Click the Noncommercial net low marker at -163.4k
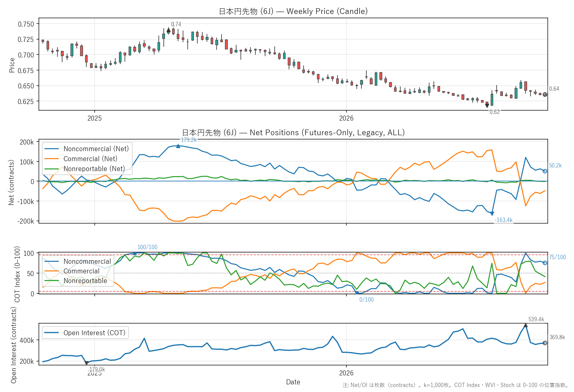The width and height of the screenshot is (574, 392). 492,214
